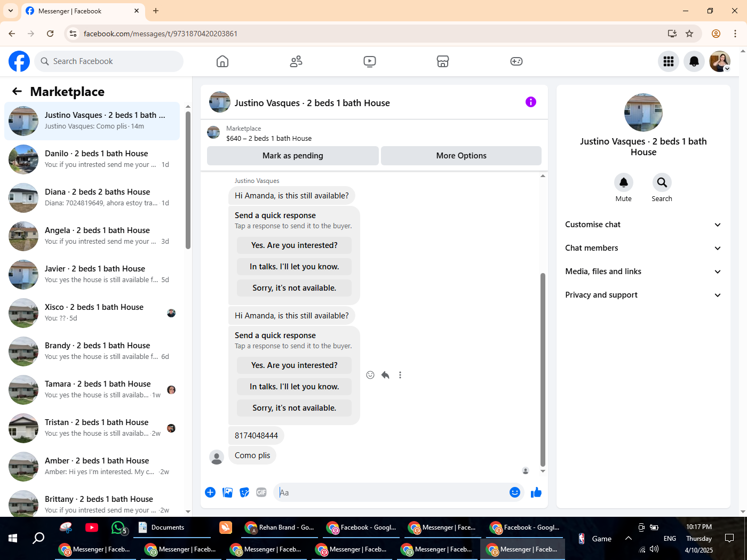Viewport: 747px width, 560px height.
Task: Open the Gaming icon in top navigation
Action: click(516, 61)
